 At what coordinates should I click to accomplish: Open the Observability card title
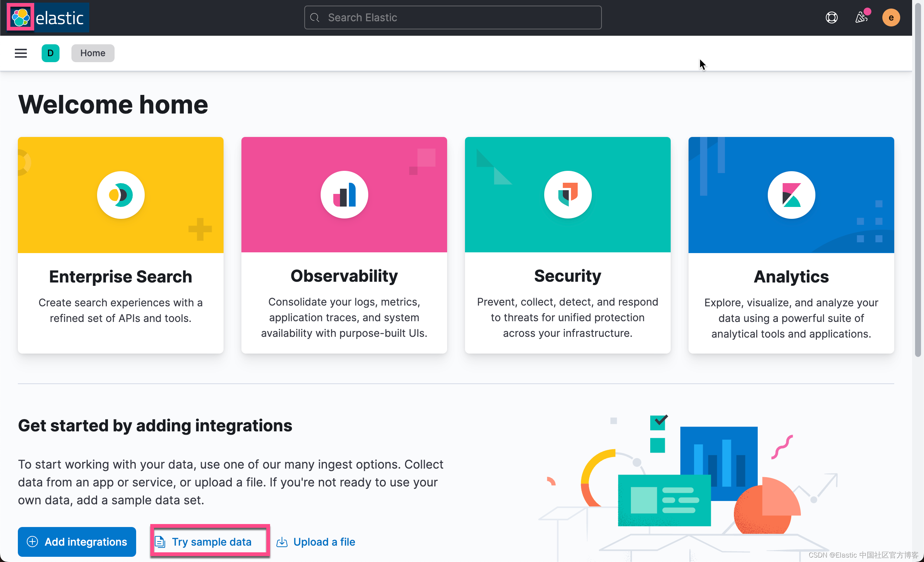344,276
